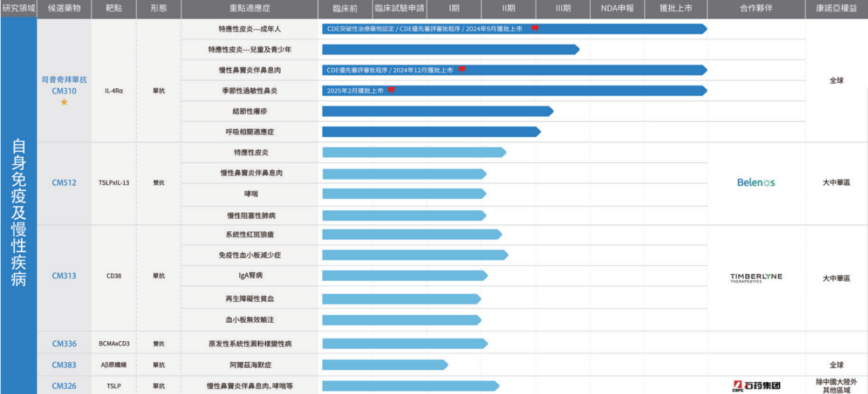The width and height of the screenshot is (868, 394).
Task: Select the 免疫性血小板減少症 indication row label
Action: 250,255
